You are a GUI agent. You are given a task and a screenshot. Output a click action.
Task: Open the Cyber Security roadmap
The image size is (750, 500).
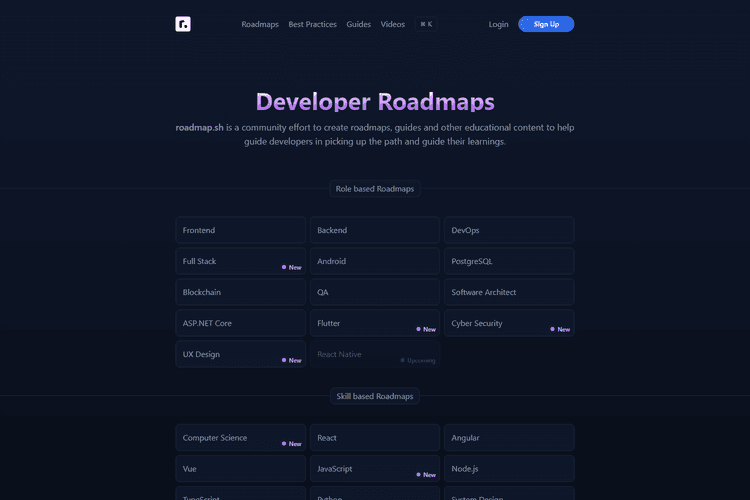point(509,323)
